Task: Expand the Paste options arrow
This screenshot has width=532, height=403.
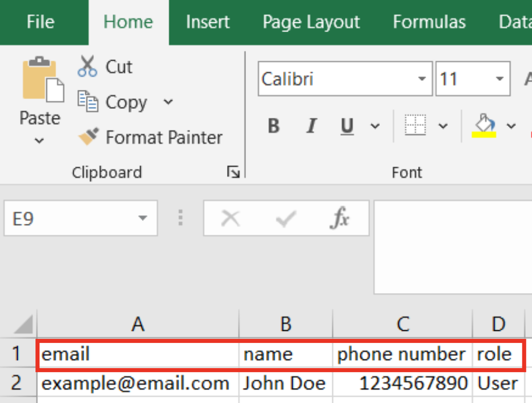Action: [x=39, y=140]
